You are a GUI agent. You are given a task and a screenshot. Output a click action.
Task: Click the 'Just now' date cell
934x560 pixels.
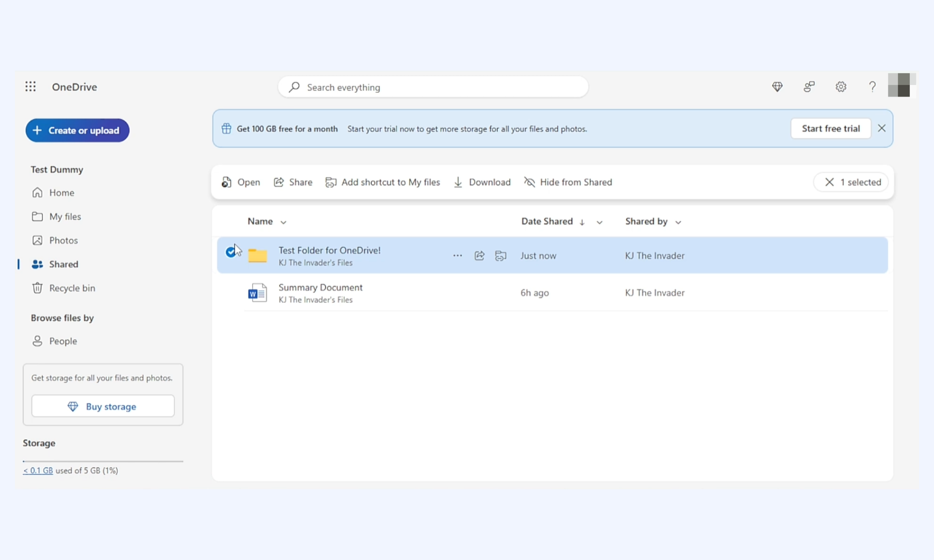(x=538, y=256)
